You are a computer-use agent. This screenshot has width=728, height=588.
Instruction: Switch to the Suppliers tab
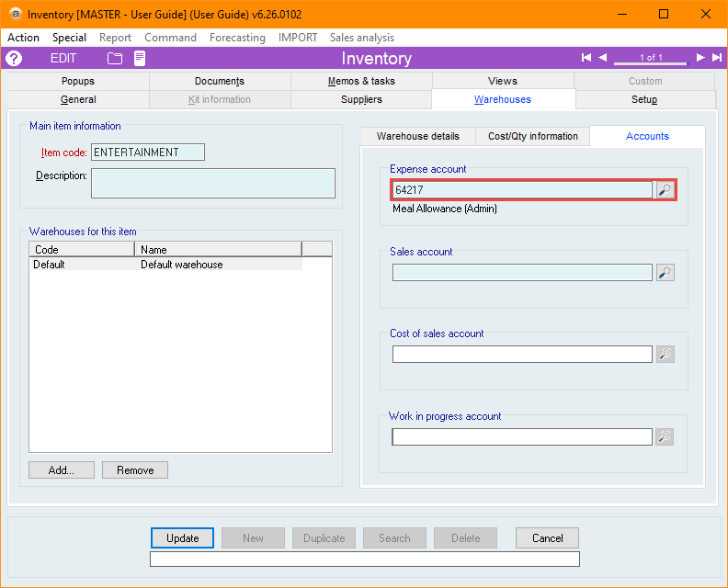point(361,100)
